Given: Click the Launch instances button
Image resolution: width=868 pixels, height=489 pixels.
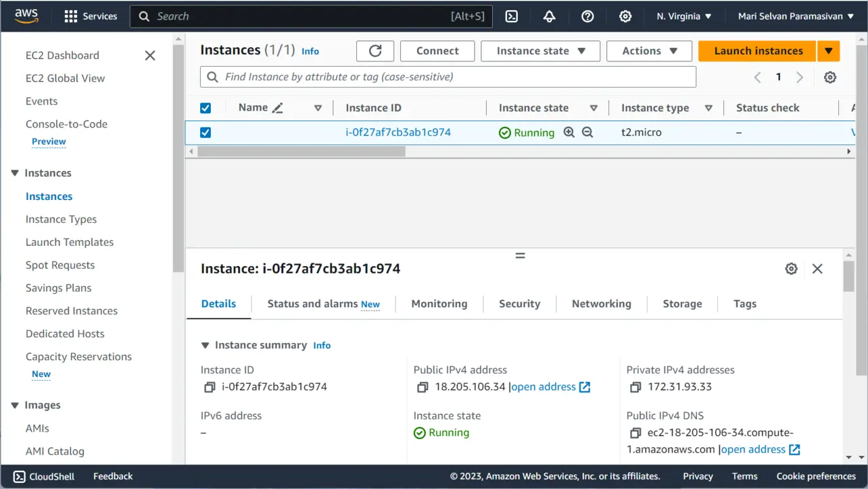Looking at the screenshot, I should [758, 51].
